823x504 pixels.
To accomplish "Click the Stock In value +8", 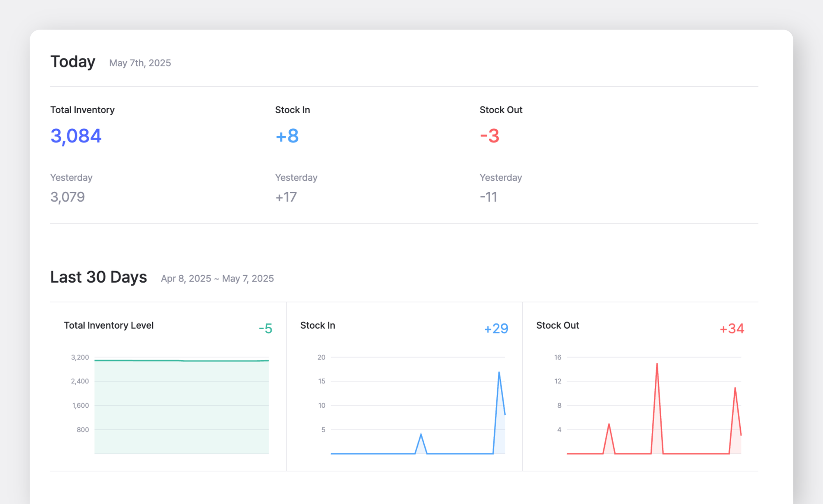I will click(287, 136).
